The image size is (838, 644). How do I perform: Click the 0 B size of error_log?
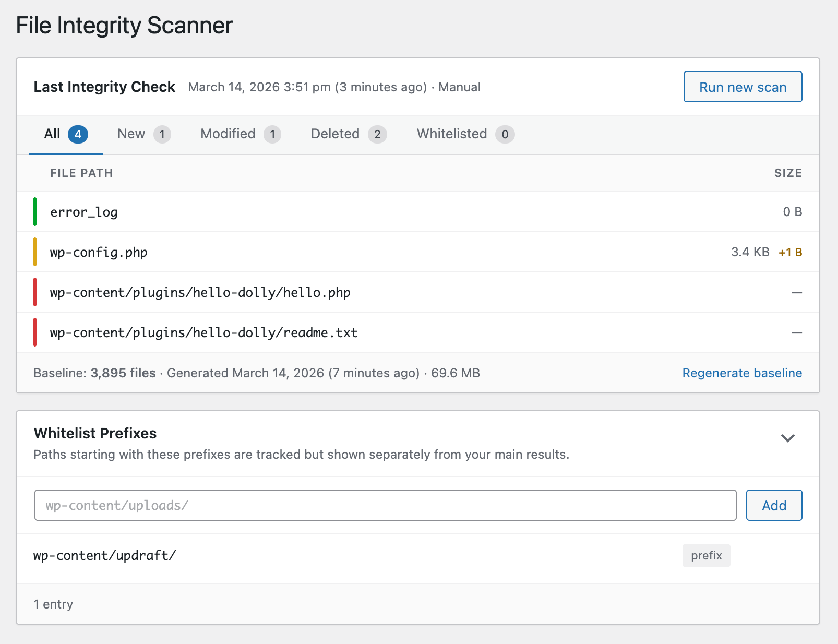tap(793, 212)
